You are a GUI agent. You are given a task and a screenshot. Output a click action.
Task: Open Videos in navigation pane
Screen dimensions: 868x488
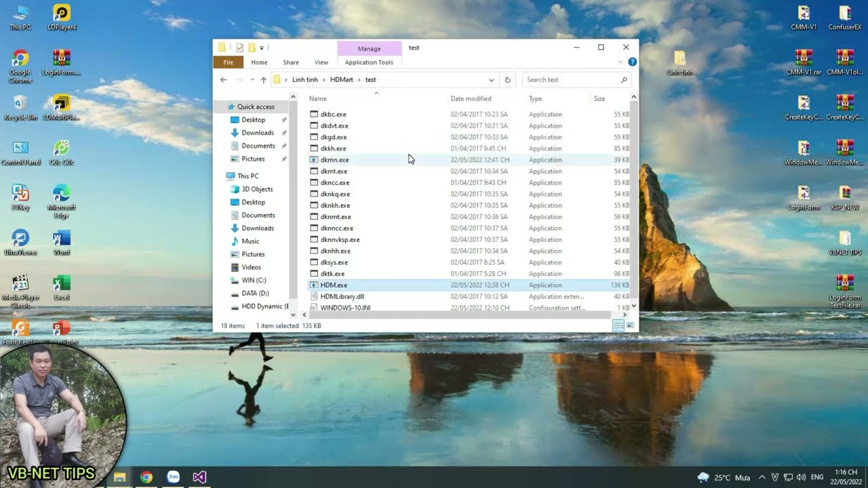tap(251, 267)
